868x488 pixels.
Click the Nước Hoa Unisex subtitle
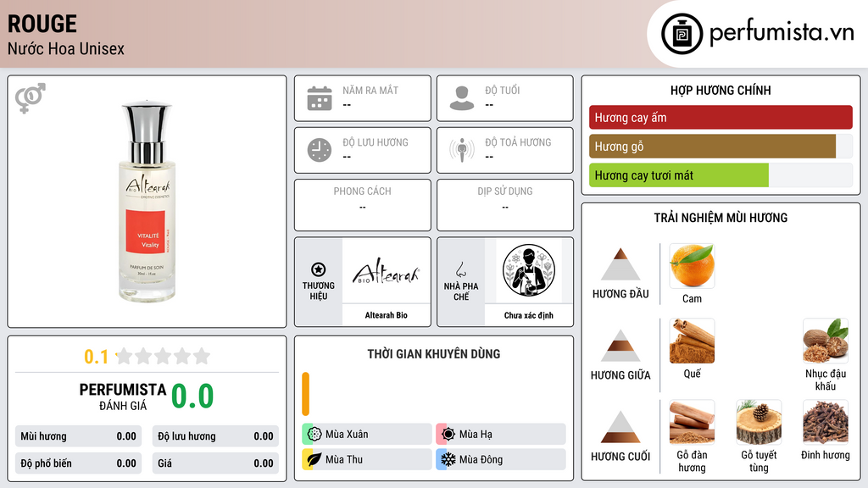point(66,48)
